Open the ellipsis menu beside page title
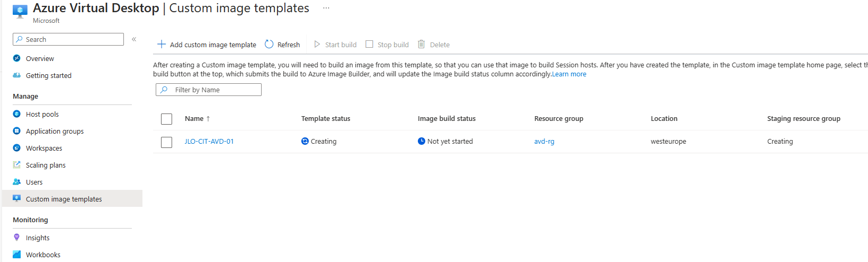This screenshot has width=868, height=262. [x=326, y=8]
